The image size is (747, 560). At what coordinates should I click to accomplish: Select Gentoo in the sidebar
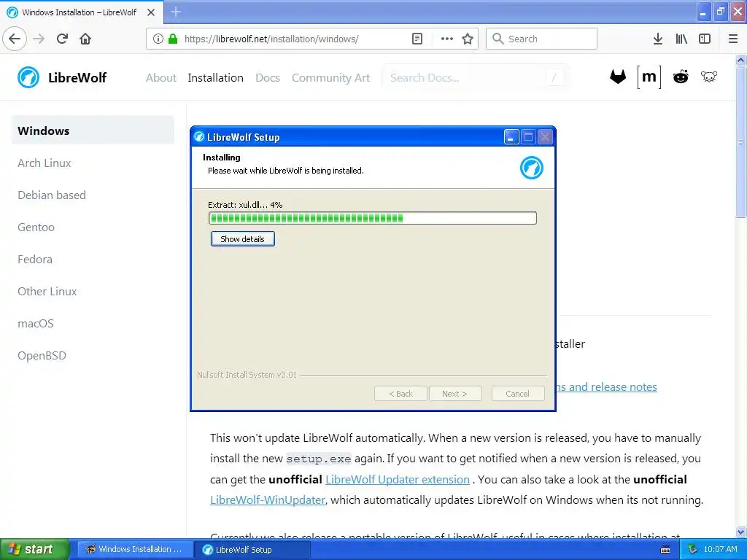[36, 227]
